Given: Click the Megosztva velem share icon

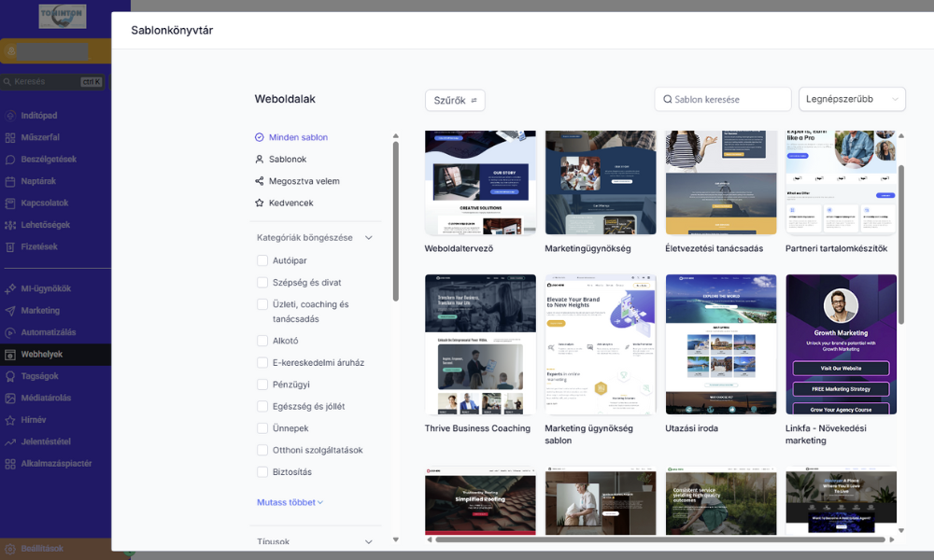Looking at the screenshot, I should click(260, 181).
